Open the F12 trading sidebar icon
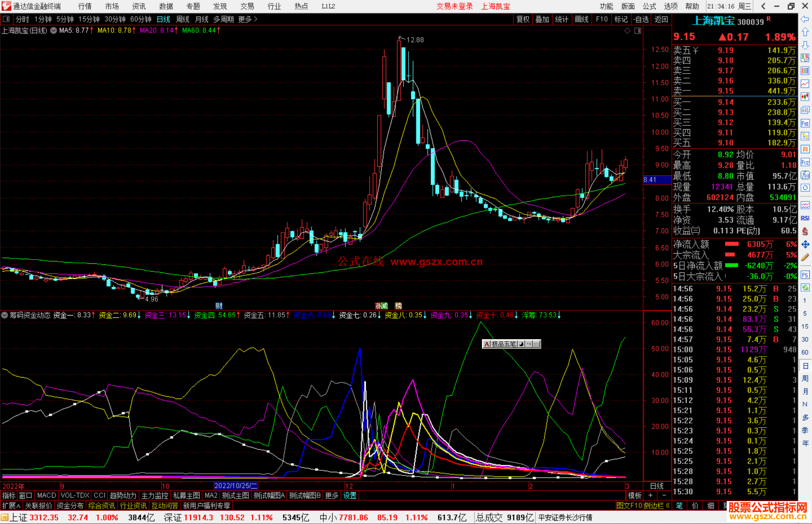 coord(805,162)
